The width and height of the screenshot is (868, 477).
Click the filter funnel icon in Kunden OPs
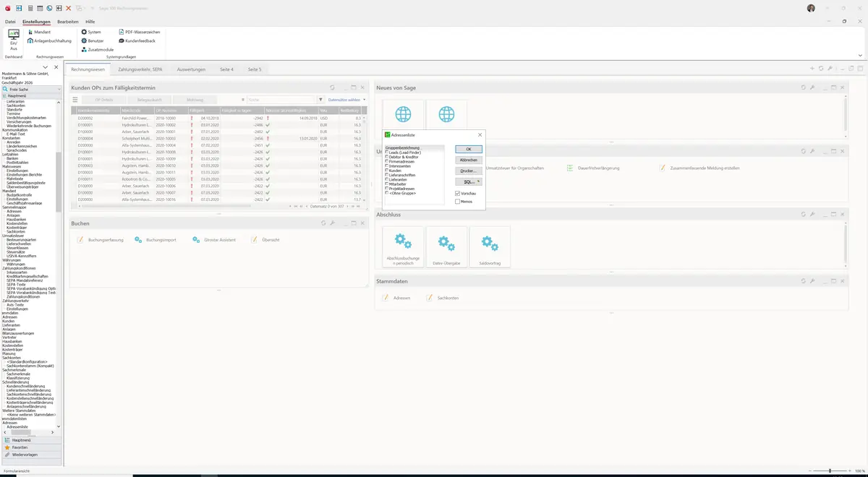[x=320, y=100]
